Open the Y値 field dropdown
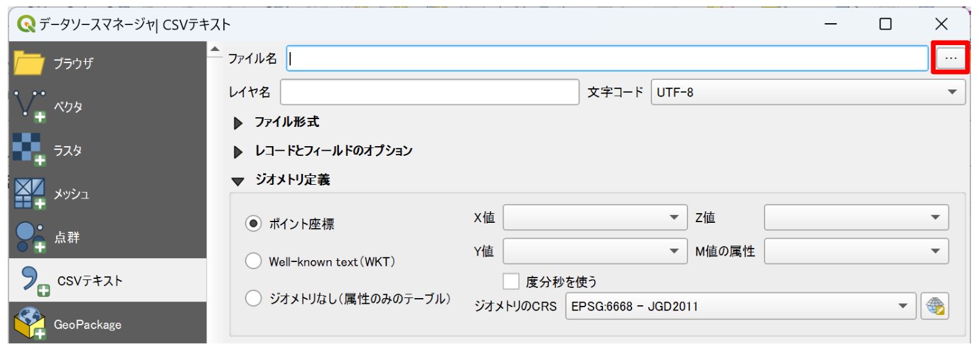 [594, 250]
